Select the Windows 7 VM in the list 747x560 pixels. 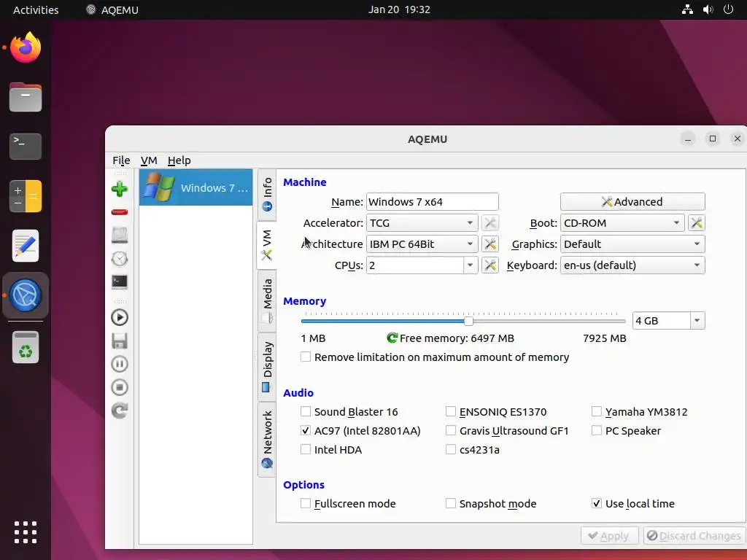pyautogui.click(x=196, y=187)
